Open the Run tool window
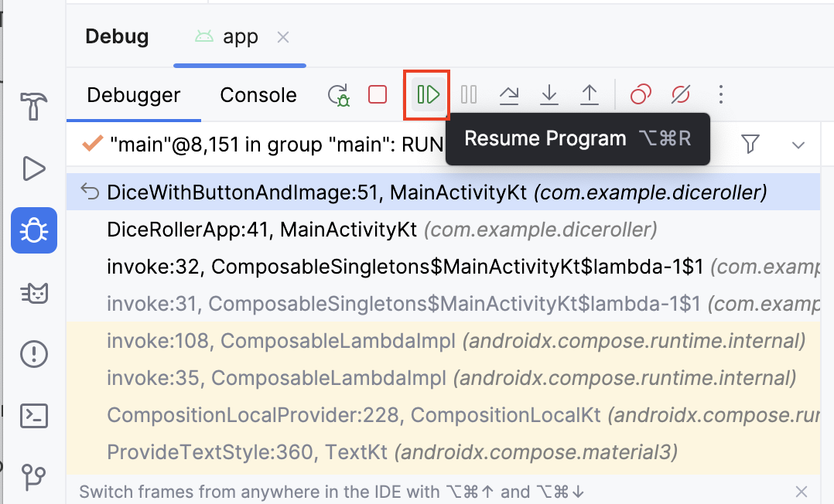 tap(34, 168)
